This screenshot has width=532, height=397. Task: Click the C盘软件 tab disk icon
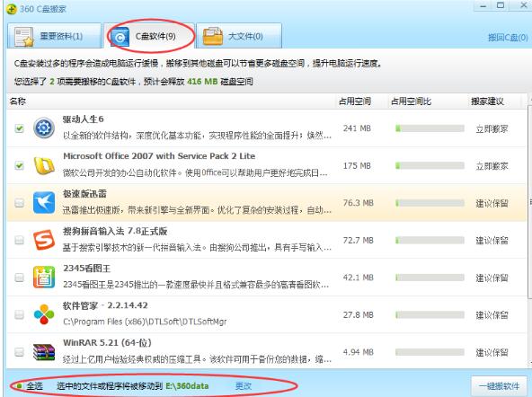(x=120, y=37)
